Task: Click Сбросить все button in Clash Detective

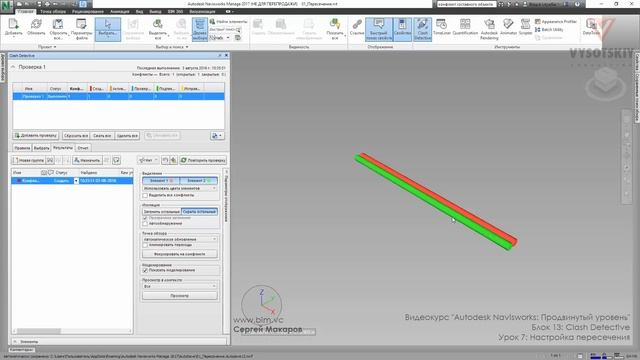Action: pyautogui.click(x=76, y=136)
